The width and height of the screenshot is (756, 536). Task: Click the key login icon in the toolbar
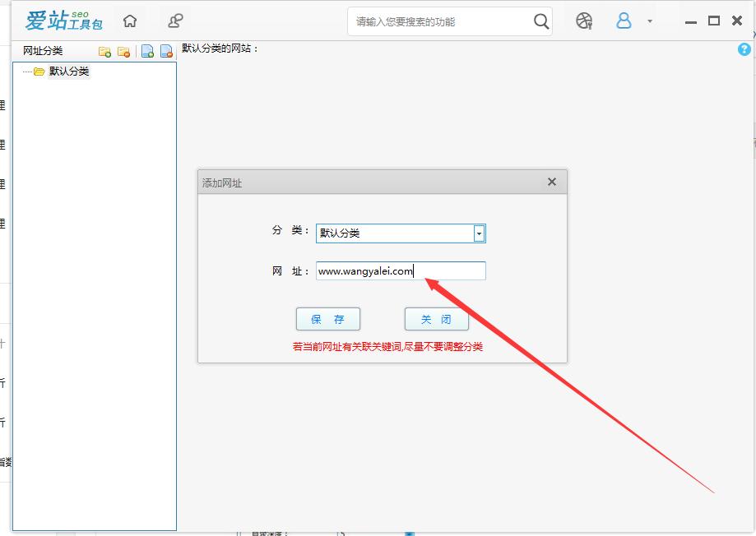point(174,20)
